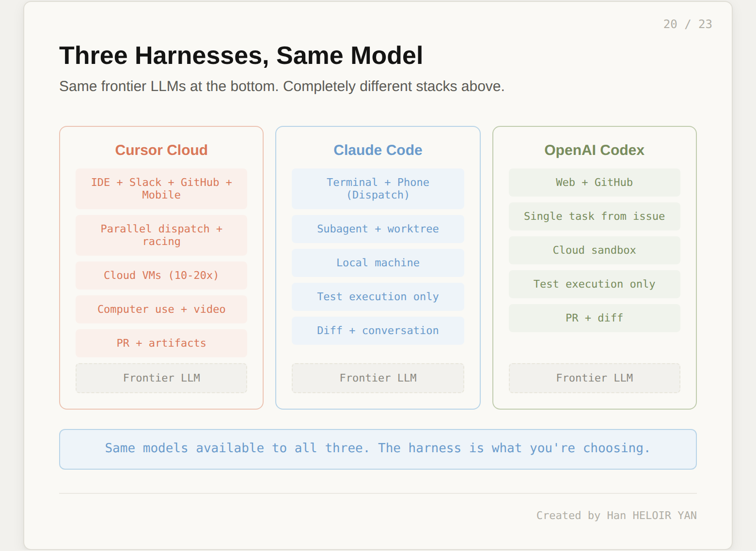Select the 'PR + artifacts' box
The height and width of the screenshot is (551, 756).
[161, 343]
